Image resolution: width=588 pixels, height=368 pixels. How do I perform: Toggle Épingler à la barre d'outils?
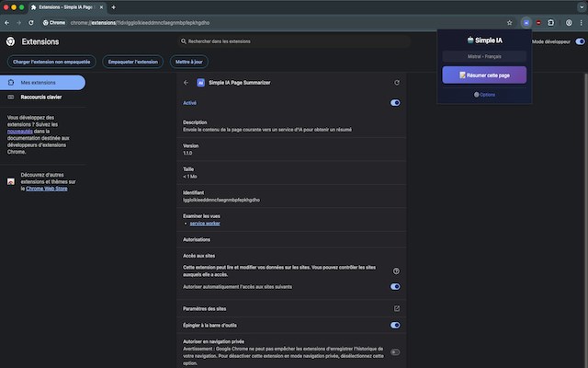[x=395, y=325]
